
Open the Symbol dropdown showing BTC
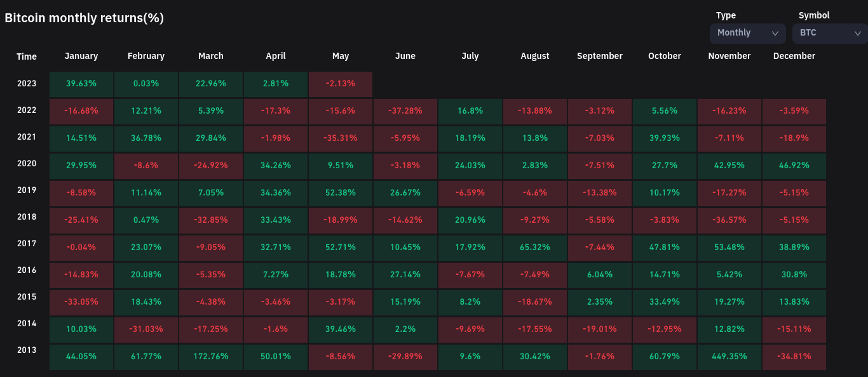coord(829,33)
